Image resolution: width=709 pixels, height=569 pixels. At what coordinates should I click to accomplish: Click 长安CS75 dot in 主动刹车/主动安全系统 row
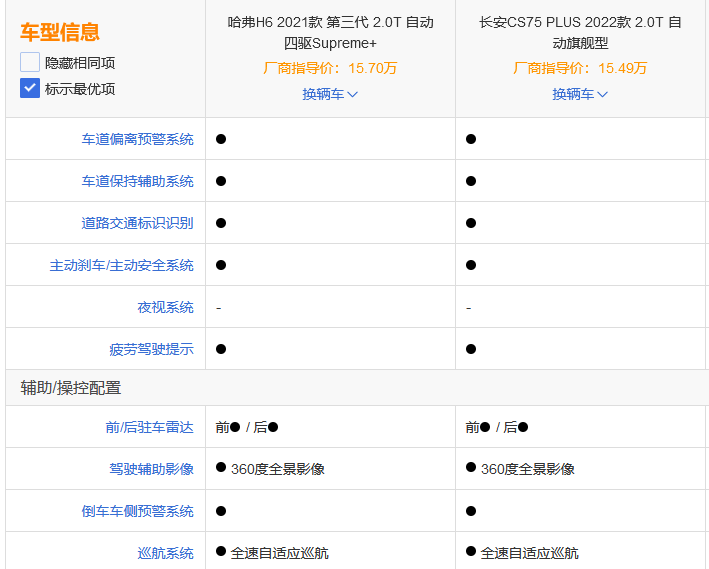[x=471, y=265]
